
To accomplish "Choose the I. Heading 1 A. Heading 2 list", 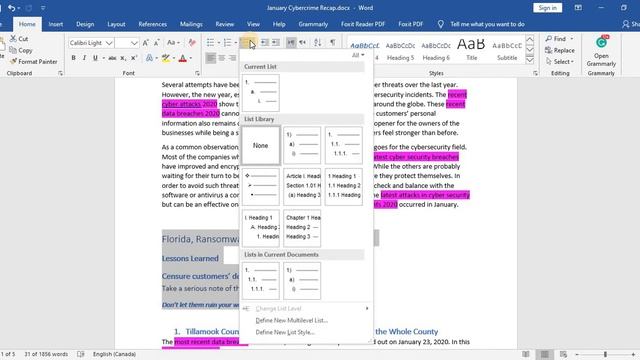I will point(260,229).
